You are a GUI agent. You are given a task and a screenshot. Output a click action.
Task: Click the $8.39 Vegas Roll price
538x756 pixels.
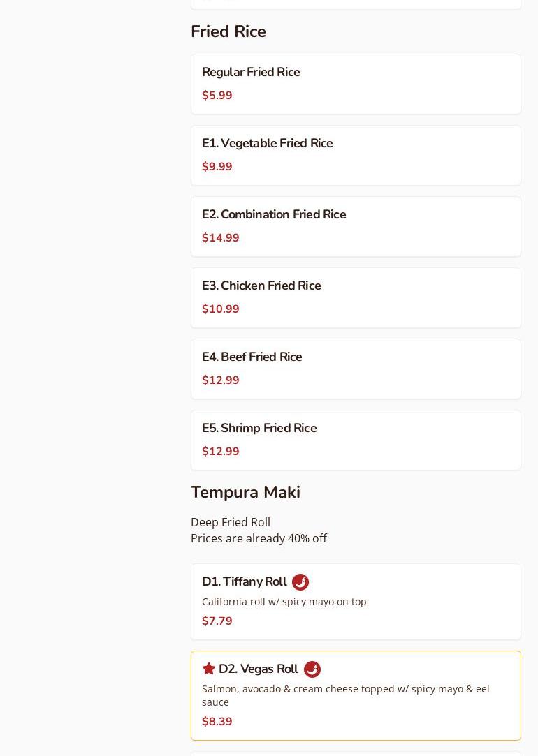(217, 721)
